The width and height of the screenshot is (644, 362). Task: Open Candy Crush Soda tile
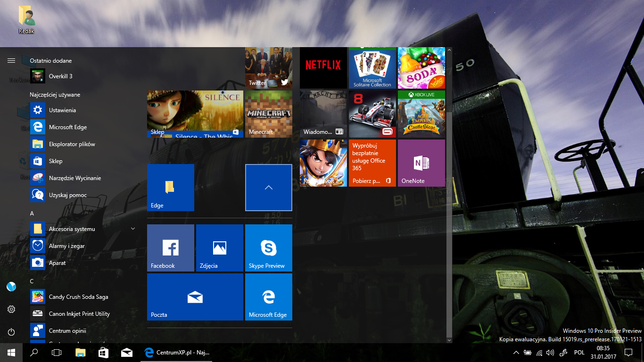(421, 68)
